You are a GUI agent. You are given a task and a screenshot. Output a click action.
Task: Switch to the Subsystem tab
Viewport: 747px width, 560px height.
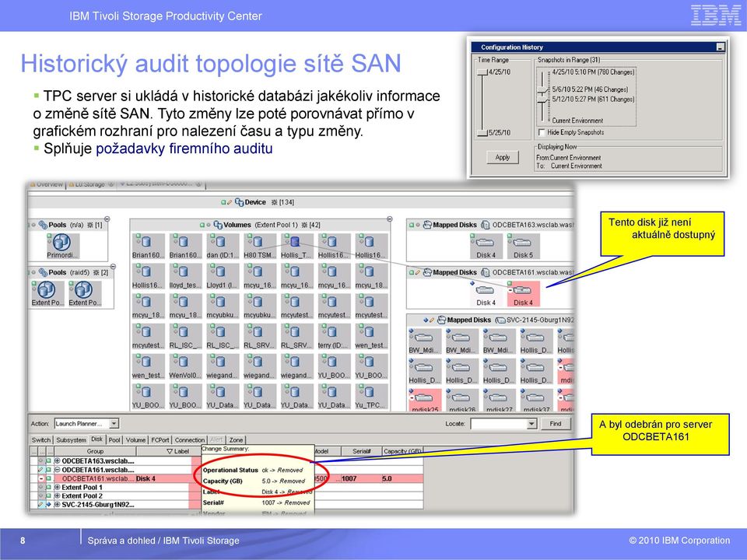point(71,440)
